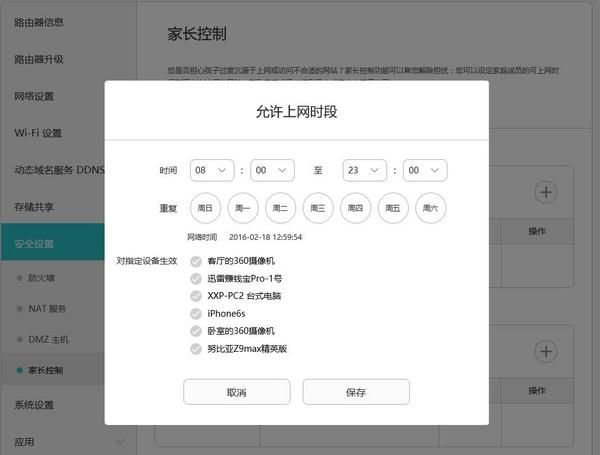The width and height of the screenshot is (600, 455).
Task: Click the 允许上网时段 dialog title
Action: pos(297,112)
